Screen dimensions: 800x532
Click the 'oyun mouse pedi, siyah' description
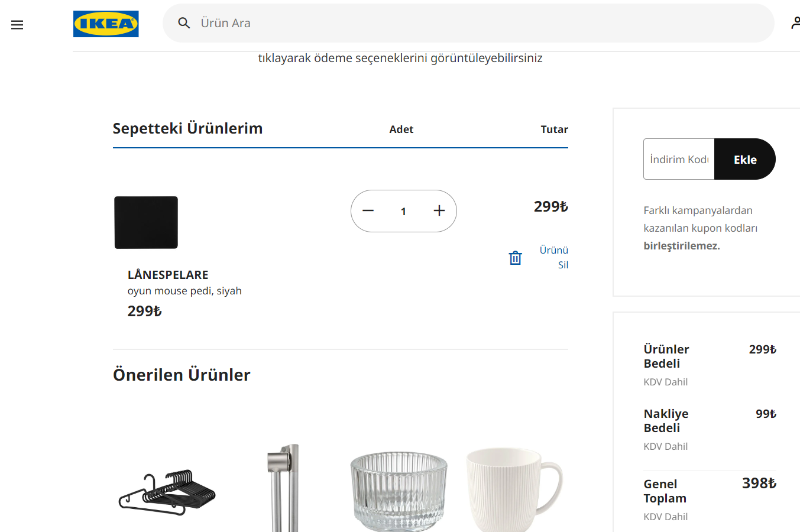coord(184,291)
